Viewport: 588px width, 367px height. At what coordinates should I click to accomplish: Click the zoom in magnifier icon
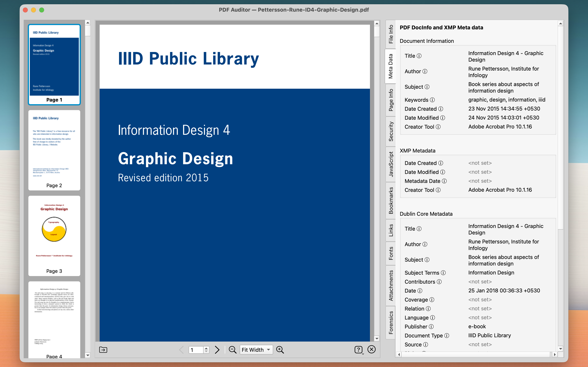coord(280,349)
